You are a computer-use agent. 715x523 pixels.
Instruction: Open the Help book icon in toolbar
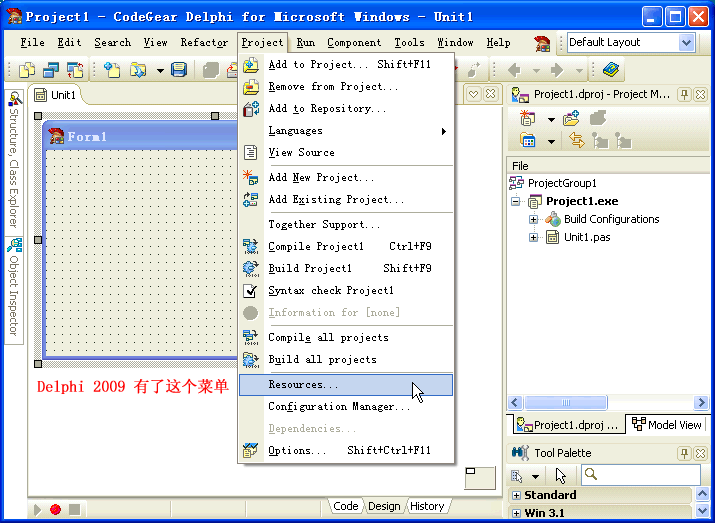point(610,70)
